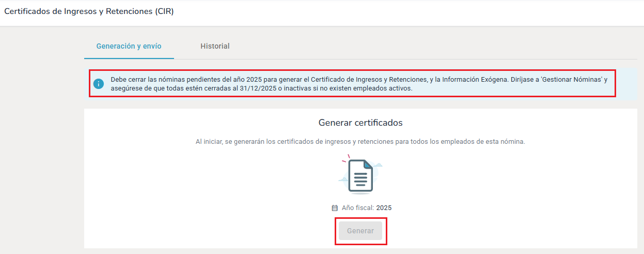Click the Año fiscal label
Viewport: 644px width, 254px height.
point(357,208)
